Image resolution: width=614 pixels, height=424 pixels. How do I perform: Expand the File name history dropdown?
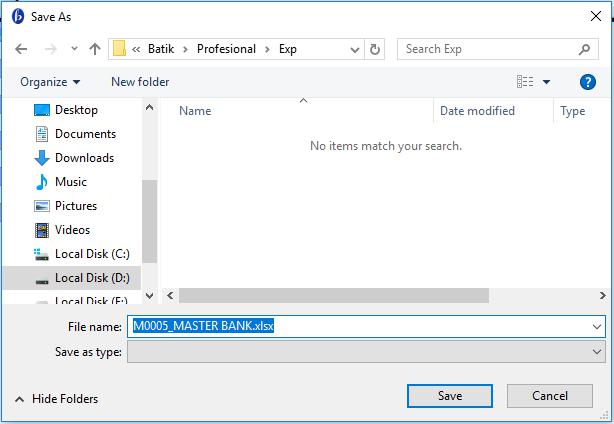click(x=597, y=327)
